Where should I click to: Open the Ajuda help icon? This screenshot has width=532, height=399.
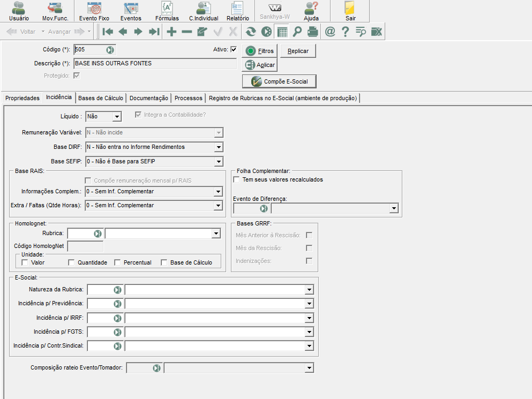click(311, 11)
